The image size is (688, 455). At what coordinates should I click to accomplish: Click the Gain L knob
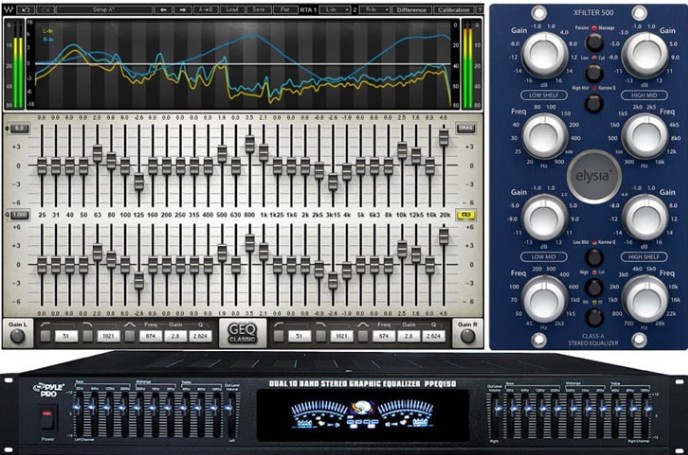pos(18,337)
